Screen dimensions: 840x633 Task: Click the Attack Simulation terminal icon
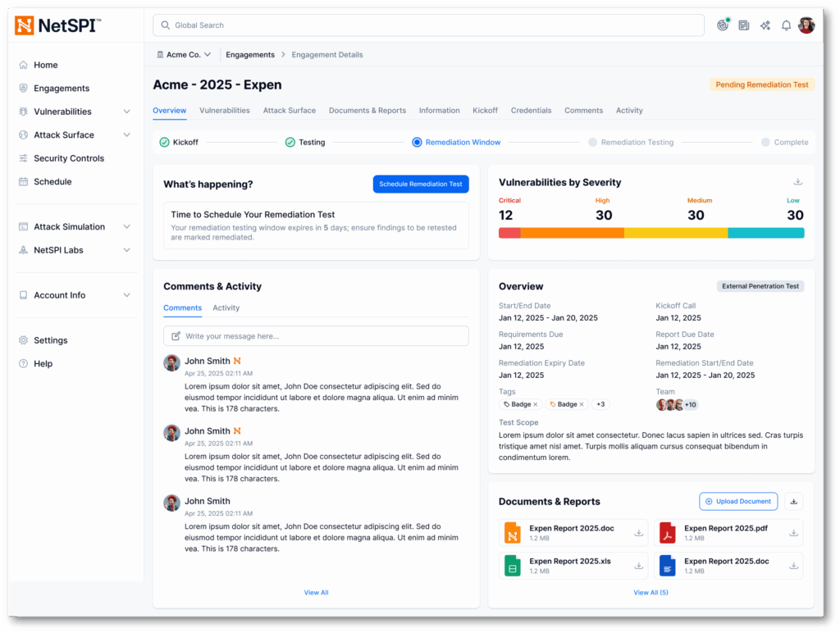(23, 226)
